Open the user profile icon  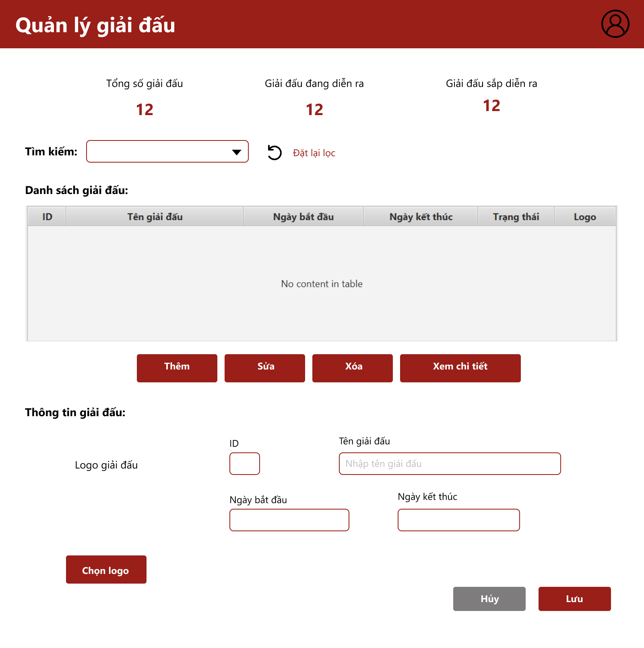[615, 24]
